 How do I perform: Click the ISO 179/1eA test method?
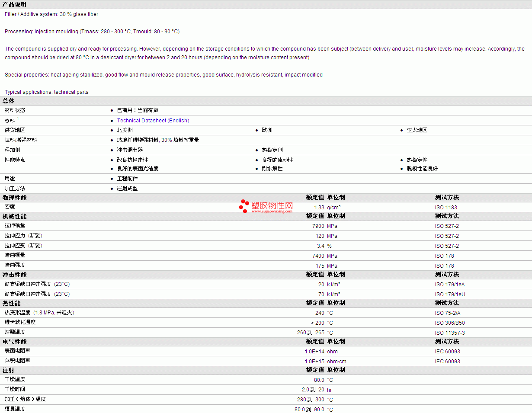(x=450, y=285)
